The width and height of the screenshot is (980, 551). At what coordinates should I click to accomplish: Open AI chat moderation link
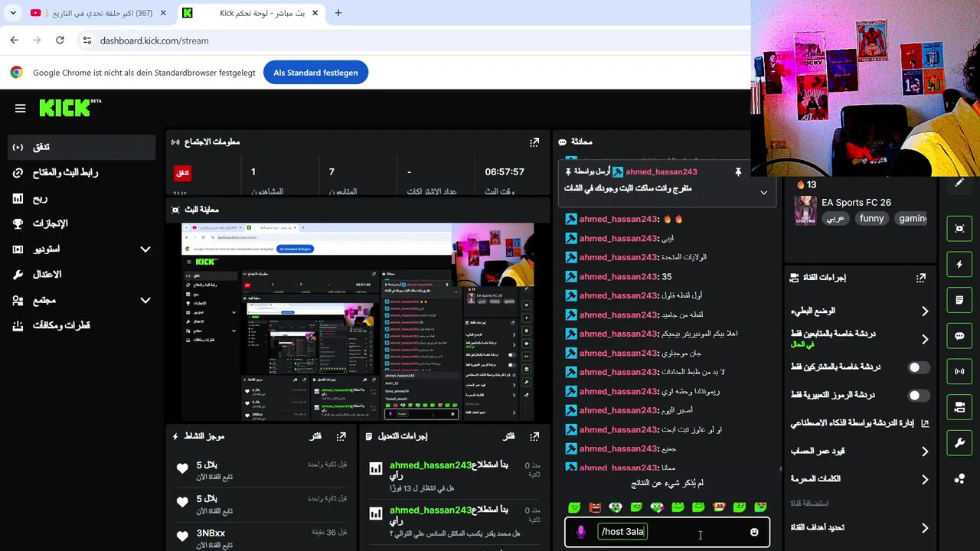(860, 423)
